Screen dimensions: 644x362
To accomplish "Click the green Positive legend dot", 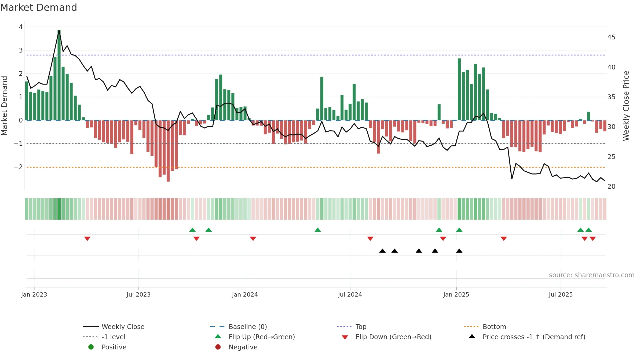I will click(91, 347).
